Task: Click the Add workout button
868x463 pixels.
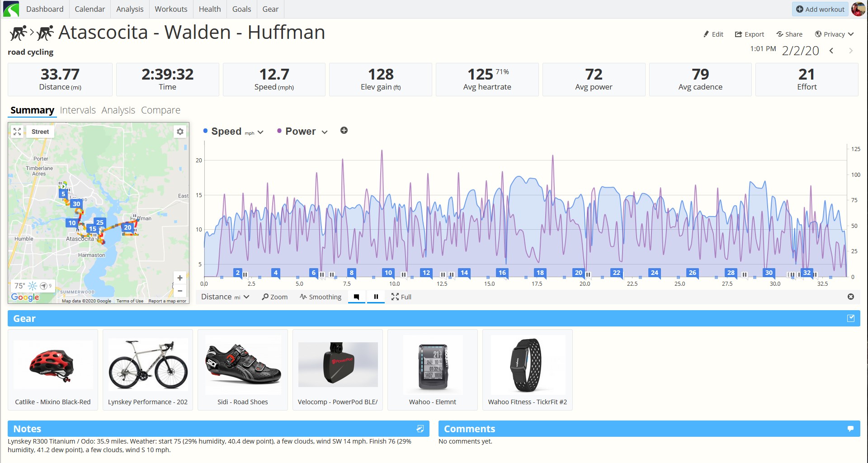Action: 820,9
